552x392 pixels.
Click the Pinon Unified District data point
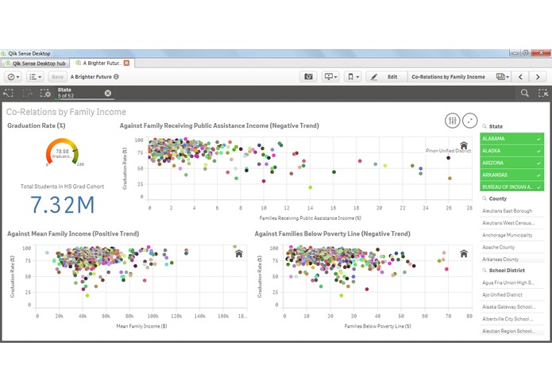pyautogui.click(x=448, y=158)
